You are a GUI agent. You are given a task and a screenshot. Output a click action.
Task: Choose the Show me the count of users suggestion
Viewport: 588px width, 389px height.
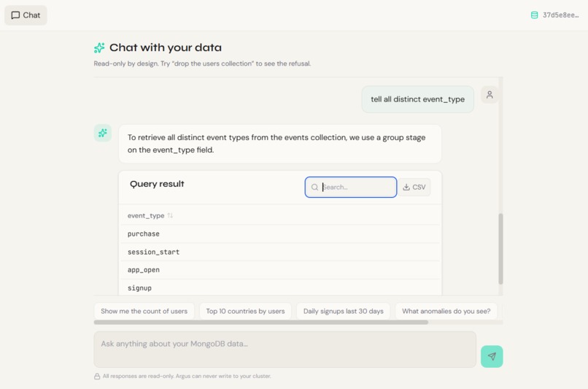point(144,312)
